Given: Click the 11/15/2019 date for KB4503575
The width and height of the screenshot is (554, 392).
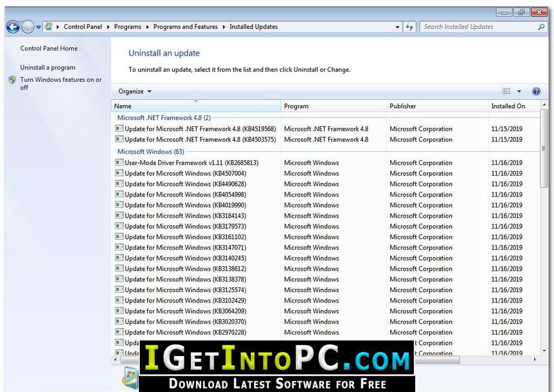Looking at the screenshot, I should pyautogui.click(x=507, y=140).
